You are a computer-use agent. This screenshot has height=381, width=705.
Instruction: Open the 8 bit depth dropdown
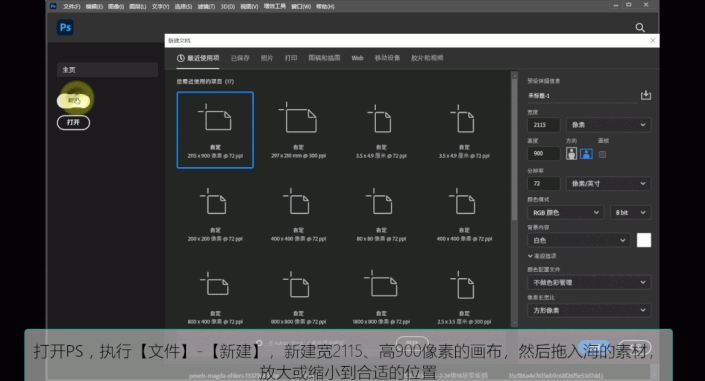[x=630, y=212]
